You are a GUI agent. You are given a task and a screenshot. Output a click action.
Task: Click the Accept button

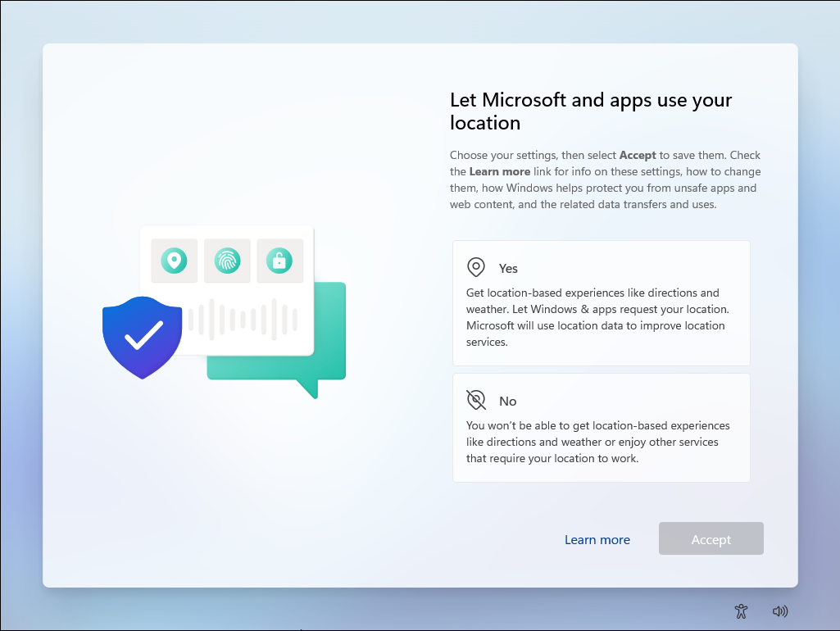click(711, 538)
